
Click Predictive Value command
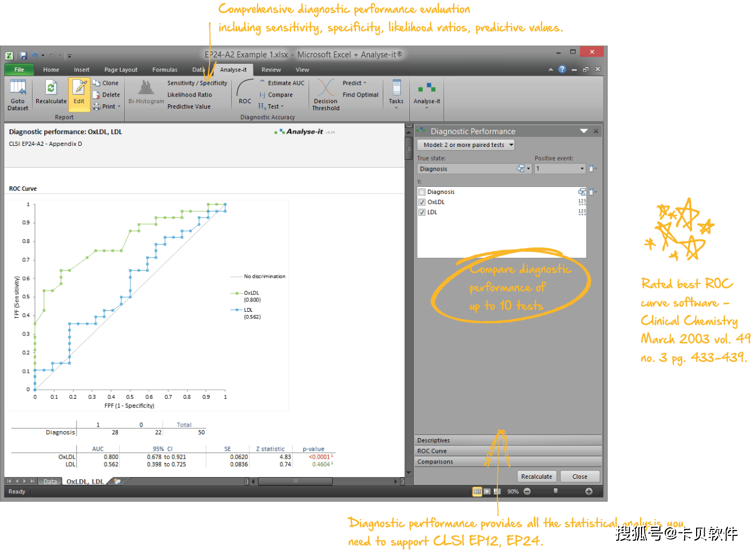pyautogui.click(x=189, y=106)
